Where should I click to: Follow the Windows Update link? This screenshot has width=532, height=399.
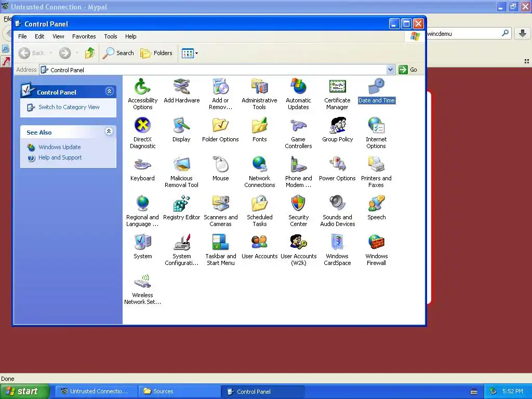click(x=59, y=147)
